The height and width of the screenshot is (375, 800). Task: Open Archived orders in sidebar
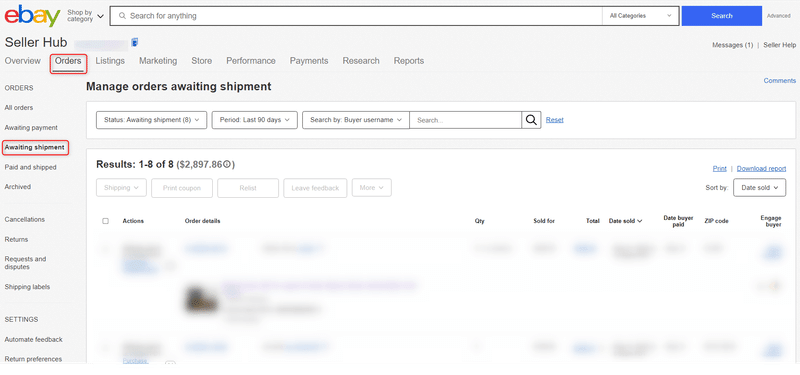(x=18, y=187)
